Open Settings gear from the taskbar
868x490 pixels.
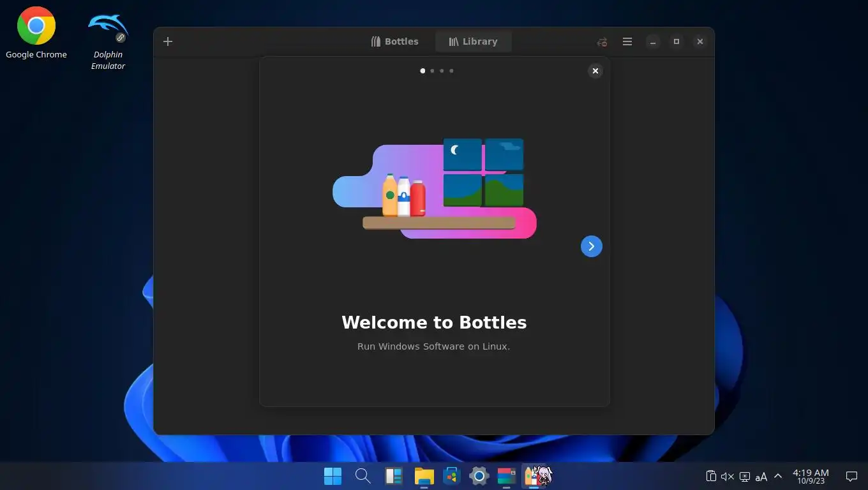pos(479,476)
